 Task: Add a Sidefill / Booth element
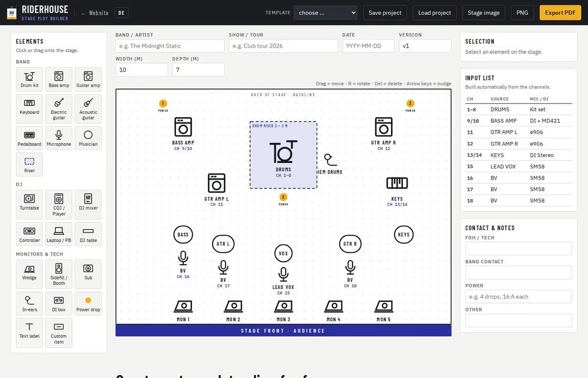coord(59,274)
